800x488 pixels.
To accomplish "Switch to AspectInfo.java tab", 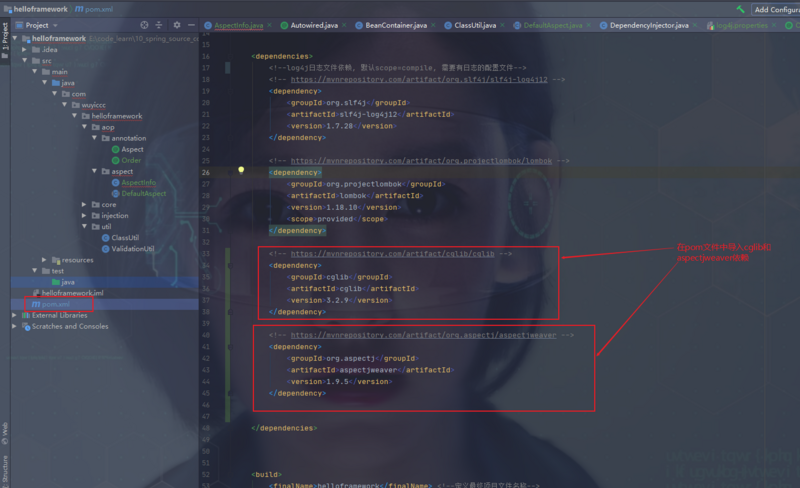I will pos(239,25).
